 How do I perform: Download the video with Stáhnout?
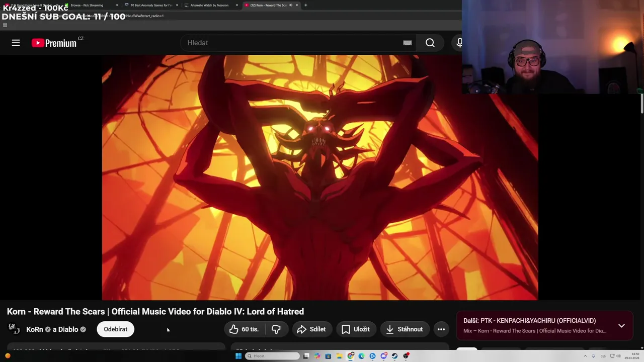[x=405, y=329]
